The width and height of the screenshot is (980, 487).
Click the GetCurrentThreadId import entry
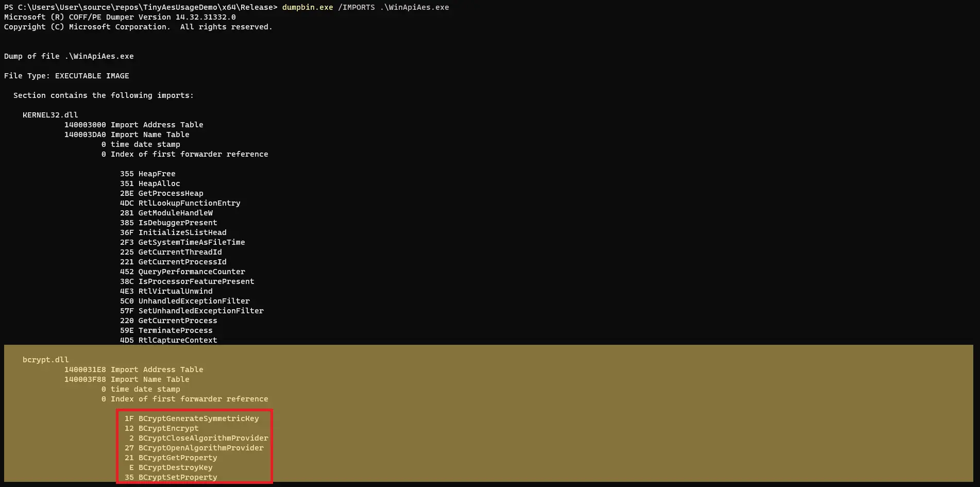pyautogui.click(x=171, y=252)
